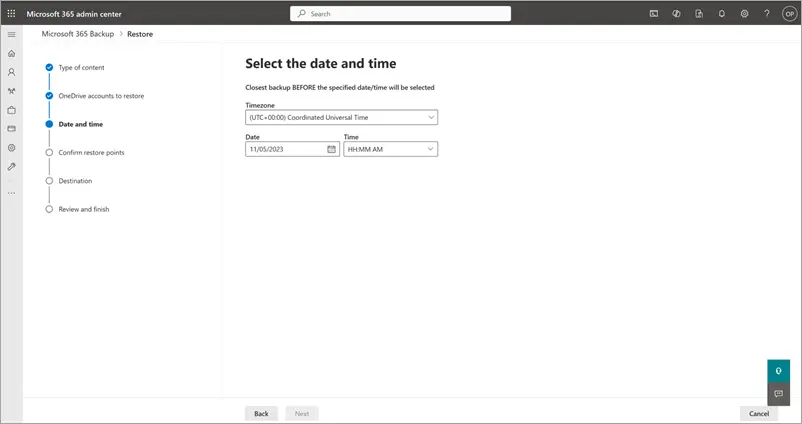802x424 pixels.
Task: Click 'Select the date and time' heading
Action: click(x=321, y=63)
